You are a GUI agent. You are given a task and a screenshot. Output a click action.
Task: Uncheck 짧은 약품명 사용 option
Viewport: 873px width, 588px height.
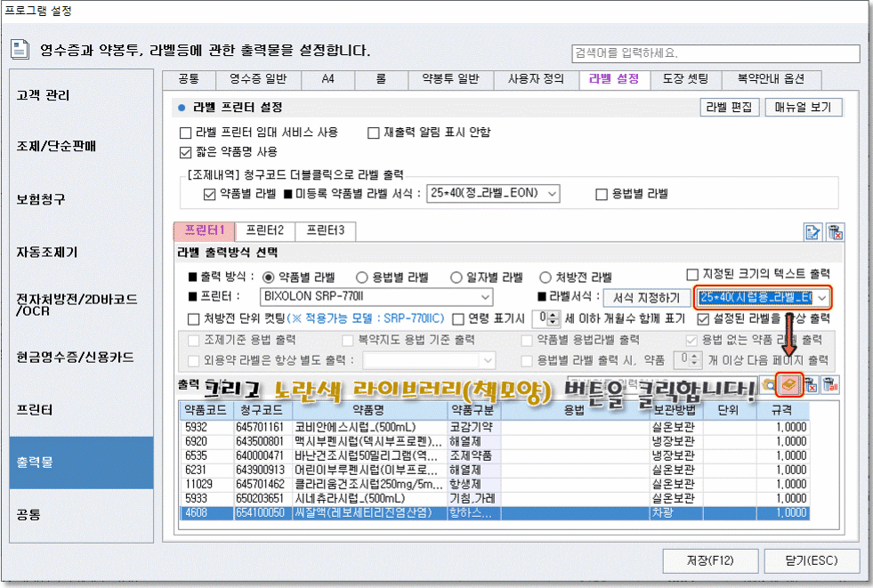coord(185,152)
